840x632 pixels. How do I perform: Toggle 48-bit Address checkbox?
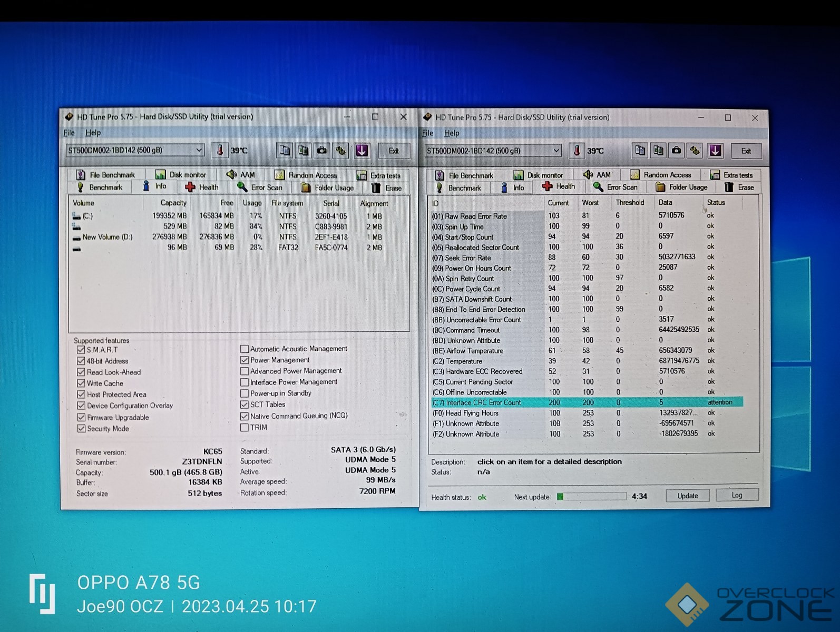pos(81,361)
